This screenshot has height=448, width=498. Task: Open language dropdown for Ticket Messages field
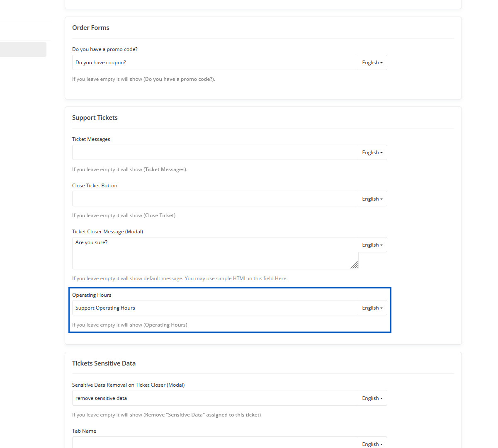(x=372, y=153)
